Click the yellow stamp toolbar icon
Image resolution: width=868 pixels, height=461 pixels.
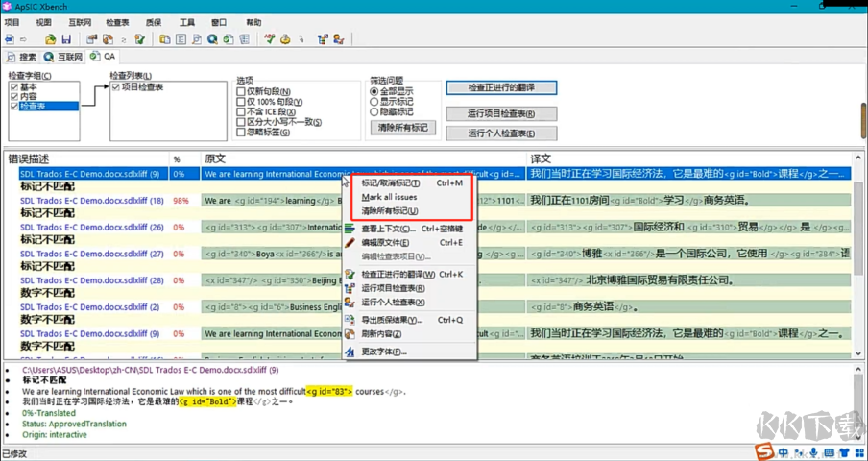point(285,39)
